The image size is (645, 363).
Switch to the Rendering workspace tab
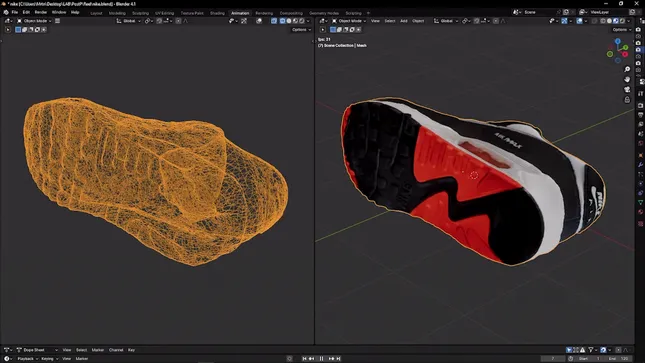coord(264,13)
